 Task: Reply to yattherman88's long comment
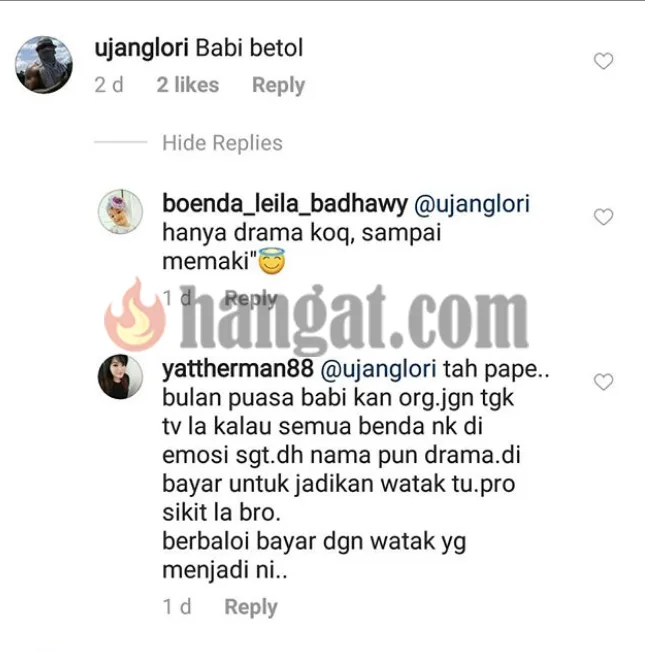pos(251,607)
